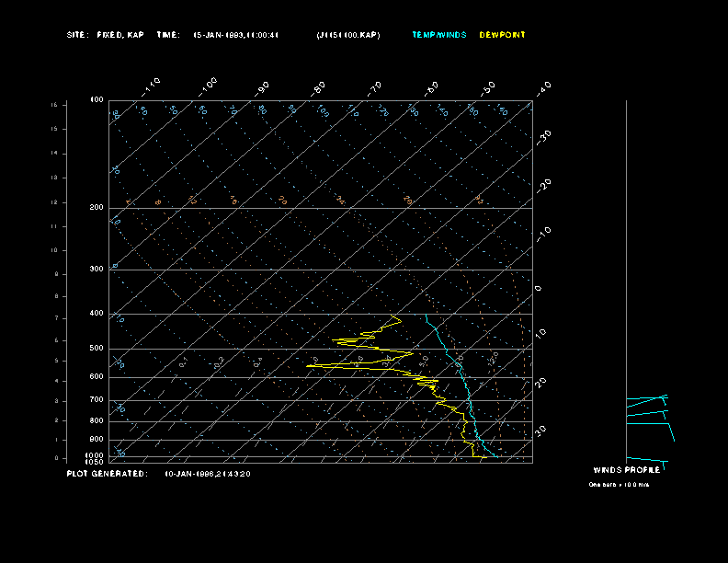This screenshot has height=563, width=728.
Task: Select the SITE: FIXED, KAP header text
Action: 105,35
